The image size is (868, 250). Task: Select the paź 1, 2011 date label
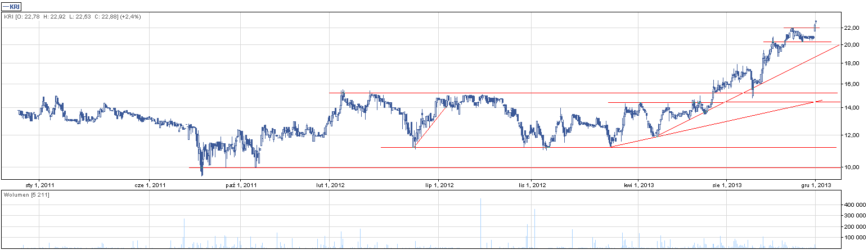[240, 184]
